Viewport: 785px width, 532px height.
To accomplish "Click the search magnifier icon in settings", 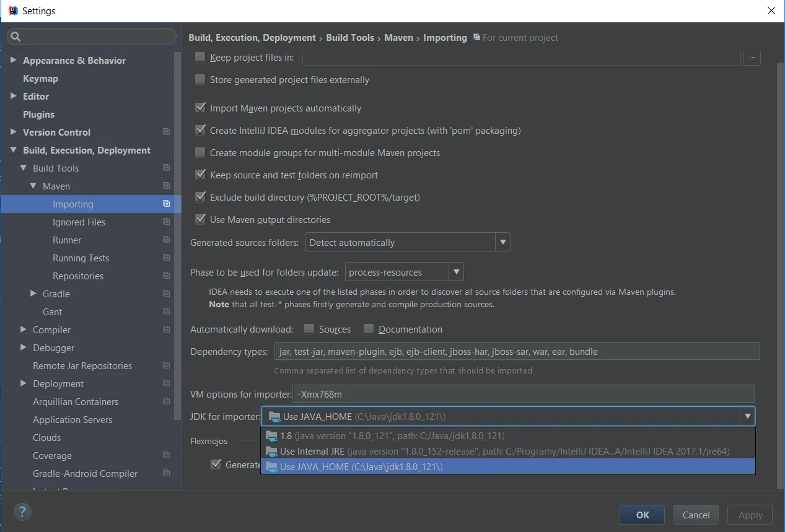I will 16,37.
